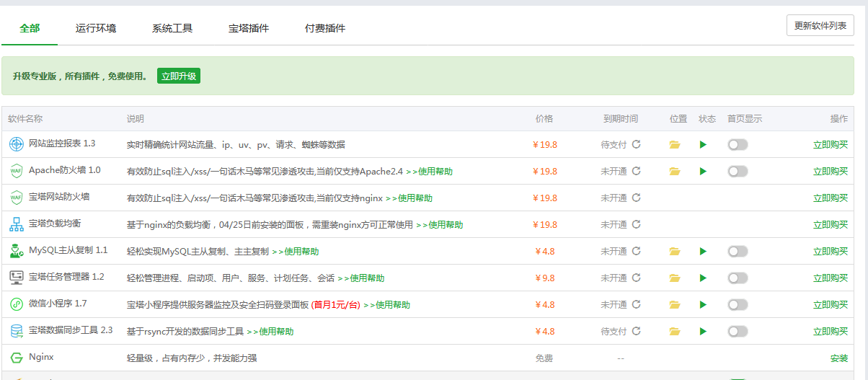The image size is (868, 380).
Task: Toggle 首页显示 for 微信小程序
Action: point(738,304)
